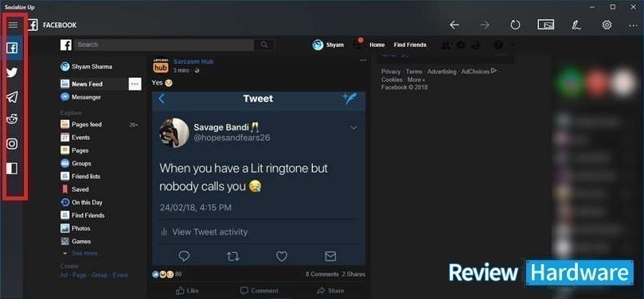
Task: Open the Terms footer link
Action: tap(414, 72)
